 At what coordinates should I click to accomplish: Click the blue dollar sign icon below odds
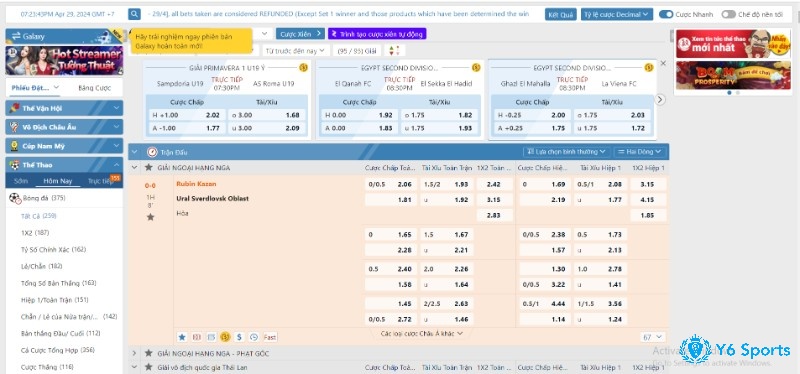coord(239,337)
